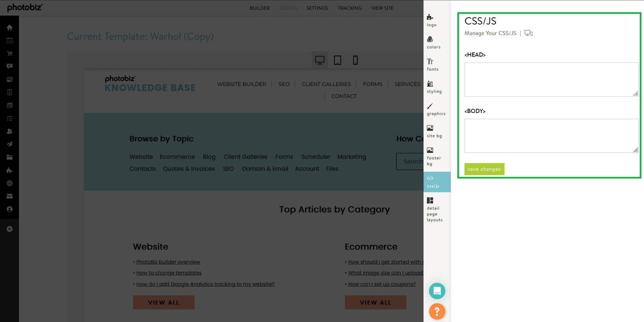Open the Manage Your CSS/JS link
This screenshot has width=644, height=322.
[490, 33]
